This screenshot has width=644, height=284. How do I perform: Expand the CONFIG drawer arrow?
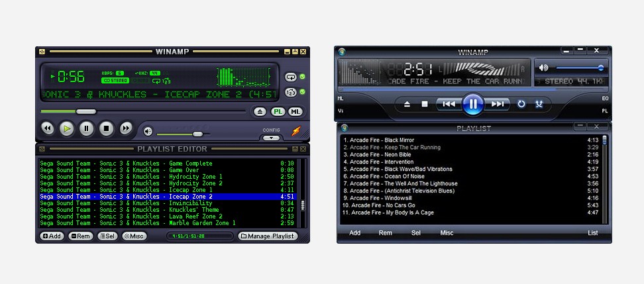click(271, 138)
